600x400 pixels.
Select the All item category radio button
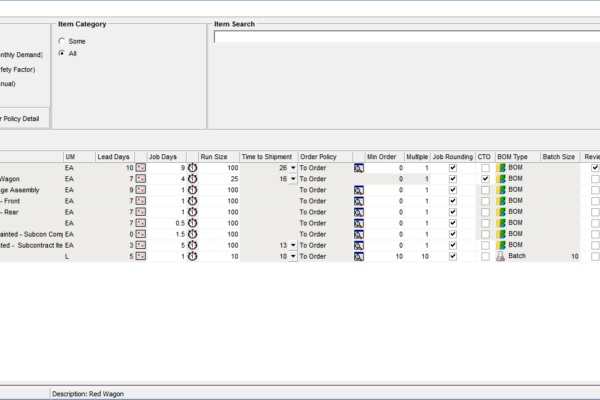(62, 53)
